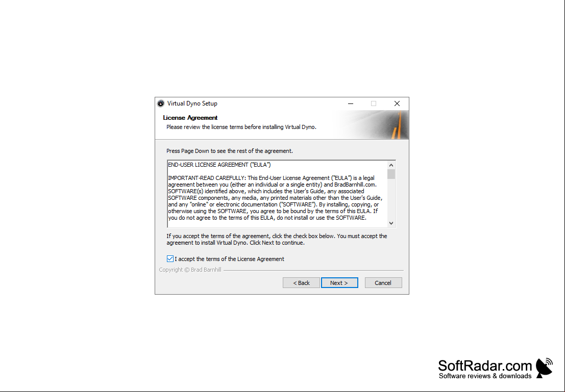Open the SoftRadar.com logo text
Screen dimensions: 565x392
click(485, 365)
